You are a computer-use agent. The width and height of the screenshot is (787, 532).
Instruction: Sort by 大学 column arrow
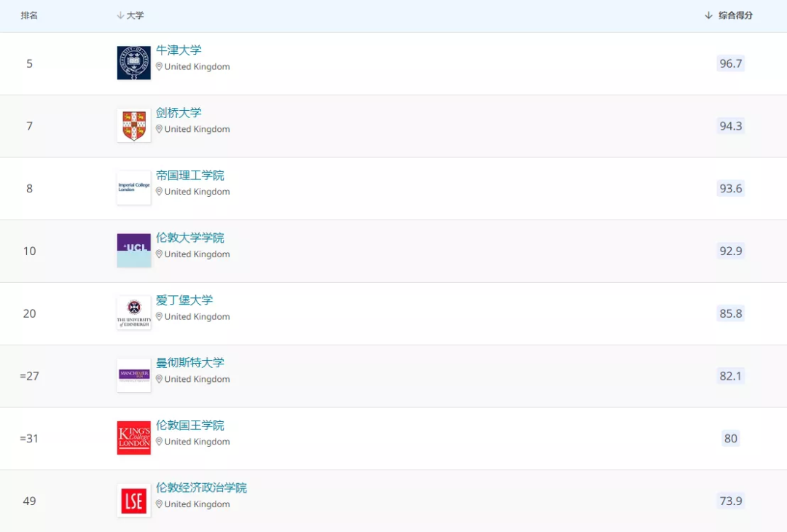point(120,15)
